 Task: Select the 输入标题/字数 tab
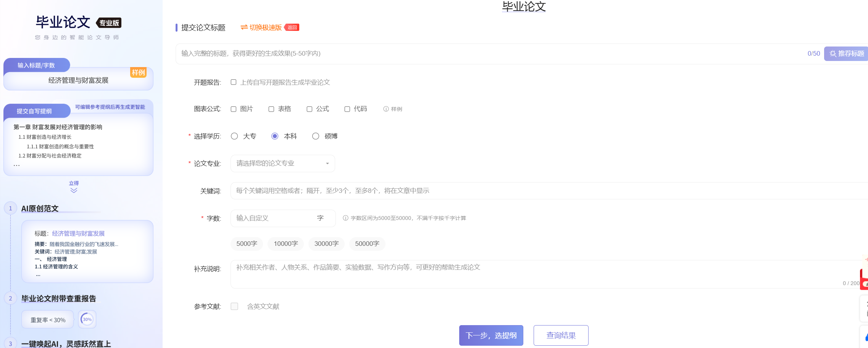tap(36, 65)
